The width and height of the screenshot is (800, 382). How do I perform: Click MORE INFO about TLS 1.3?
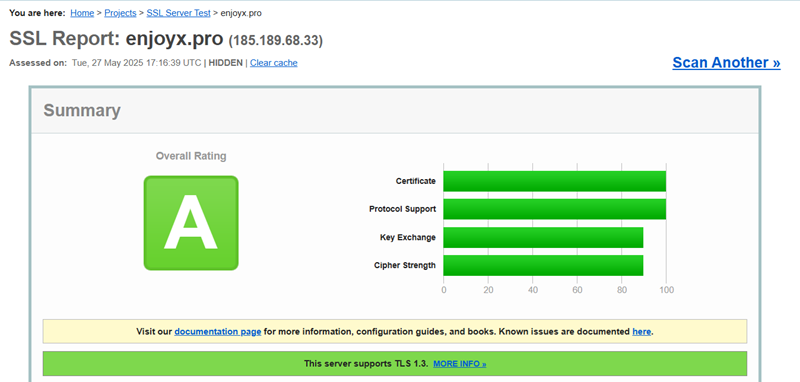click(460, 364)
